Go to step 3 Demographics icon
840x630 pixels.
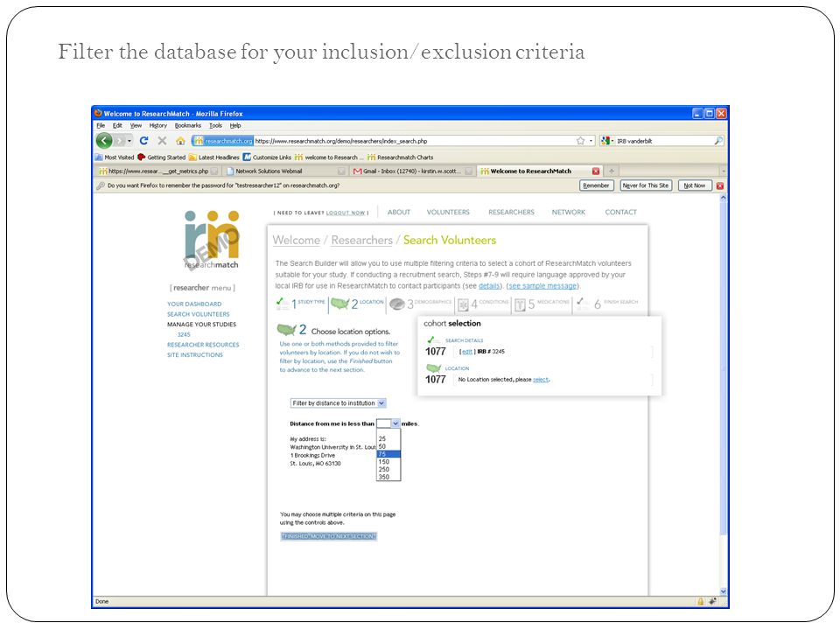(397, 304)
